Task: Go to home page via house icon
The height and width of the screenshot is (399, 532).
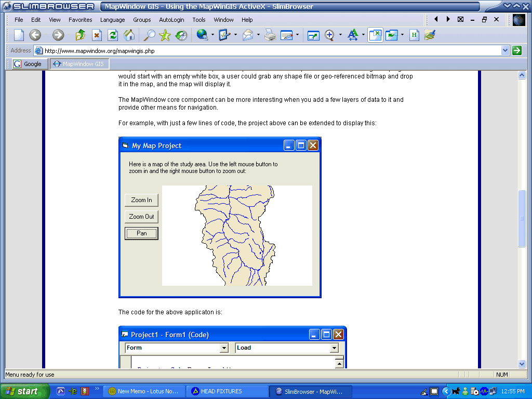Action: [129, 35]
